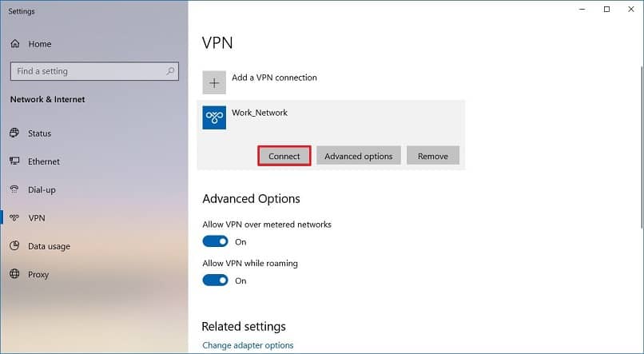Focus the Find a setting search box
This screenshot has width=644, height=354.
click(x=88, y=71)
